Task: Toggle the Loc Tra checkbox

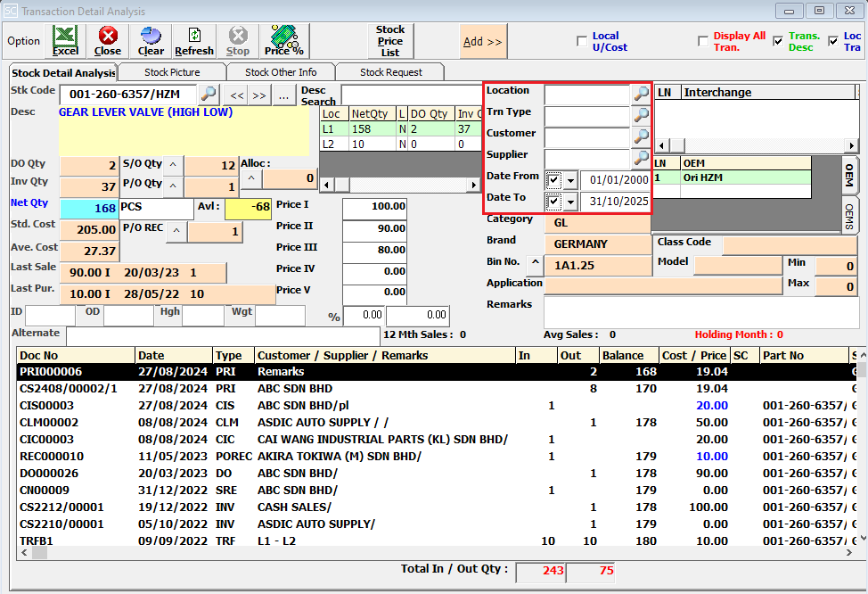Action: click(833, 42)
